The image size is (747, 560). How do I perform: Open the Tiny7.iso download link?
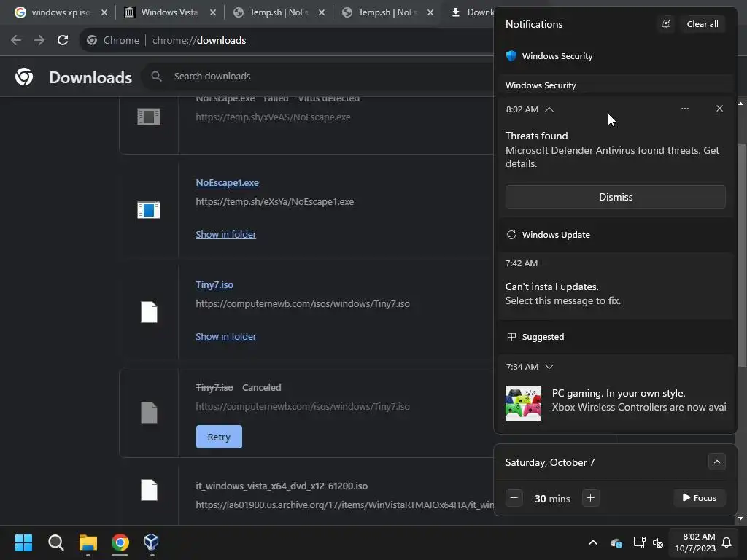click(214, 285)
